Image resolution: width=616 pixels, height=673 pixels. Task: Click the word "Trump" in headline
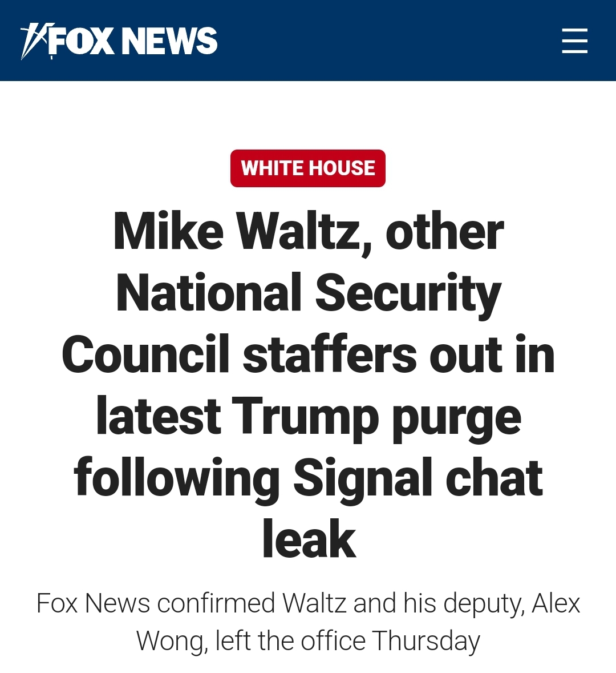click(x=305, y=416)
